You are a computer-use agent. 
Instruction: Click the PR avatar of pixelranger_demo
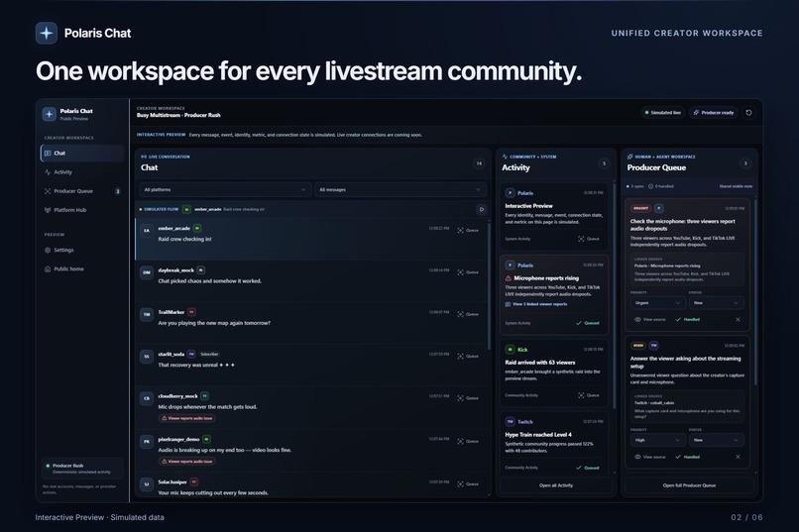pyautogui.click(x=147, y=442)
